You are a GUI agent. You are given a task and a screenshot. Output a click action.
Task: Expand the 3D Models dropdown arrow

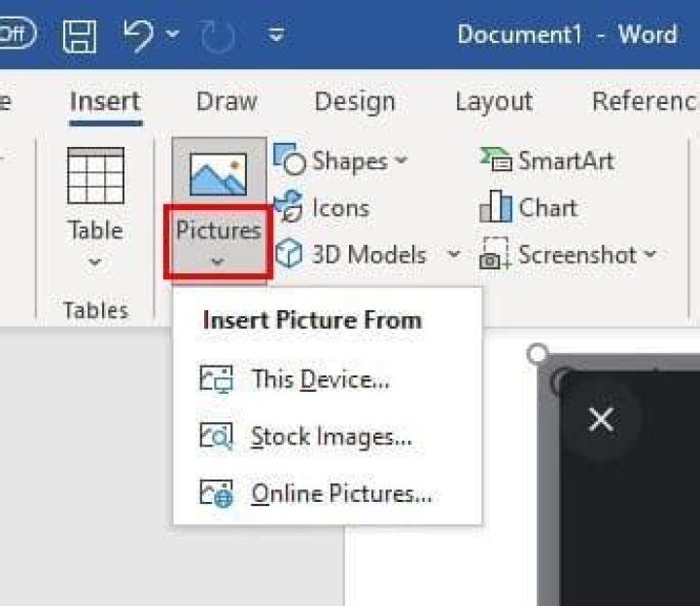[454, 255]
